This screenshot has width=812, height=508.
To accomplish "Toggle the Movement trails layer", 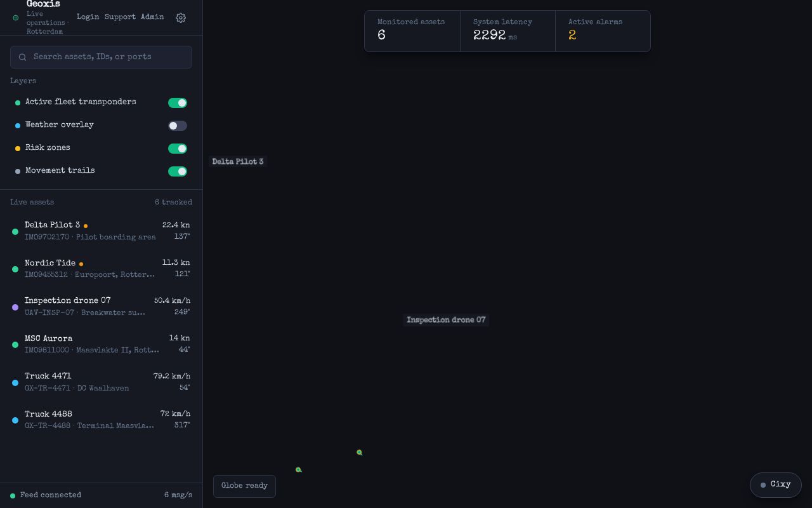I will click(x=178, y=171).
